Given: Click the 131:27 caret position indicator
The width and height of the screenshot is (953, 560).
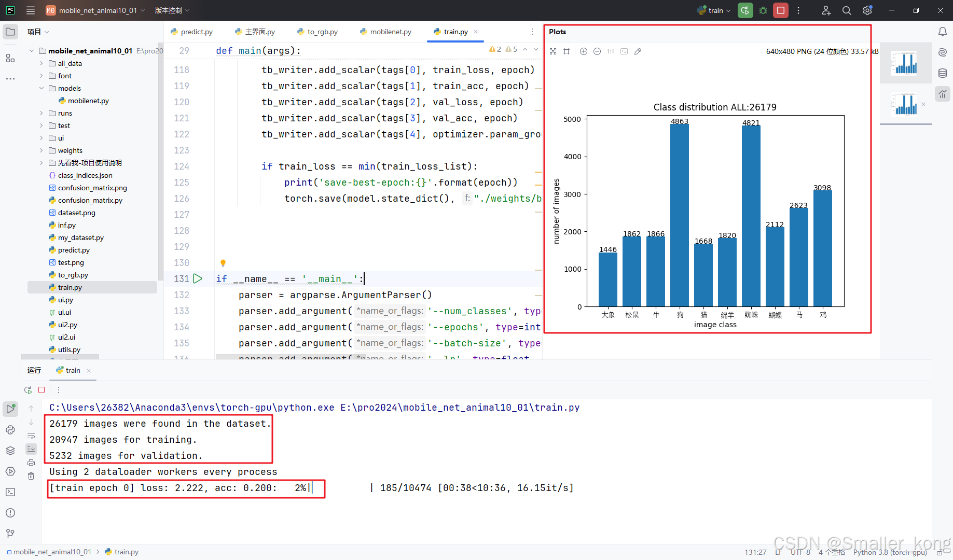Looking at the screenshot, I should click(x=755, y=552).
